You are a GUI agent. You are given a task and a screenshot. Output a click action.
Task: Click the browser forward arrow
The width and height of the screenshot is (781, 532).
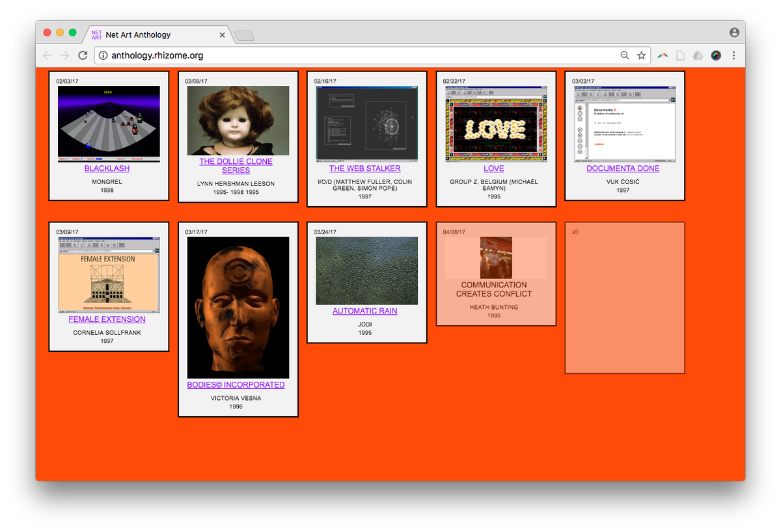tap(64, 55)
